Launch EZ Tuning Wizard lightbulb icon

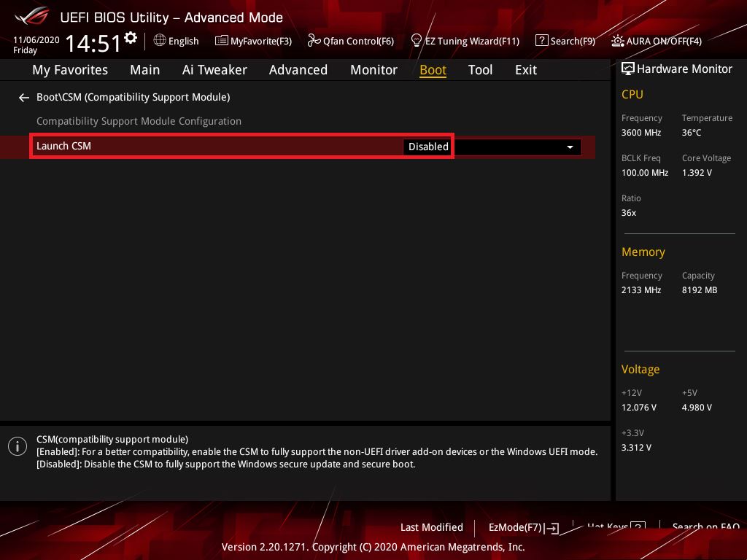pos(416,41)
